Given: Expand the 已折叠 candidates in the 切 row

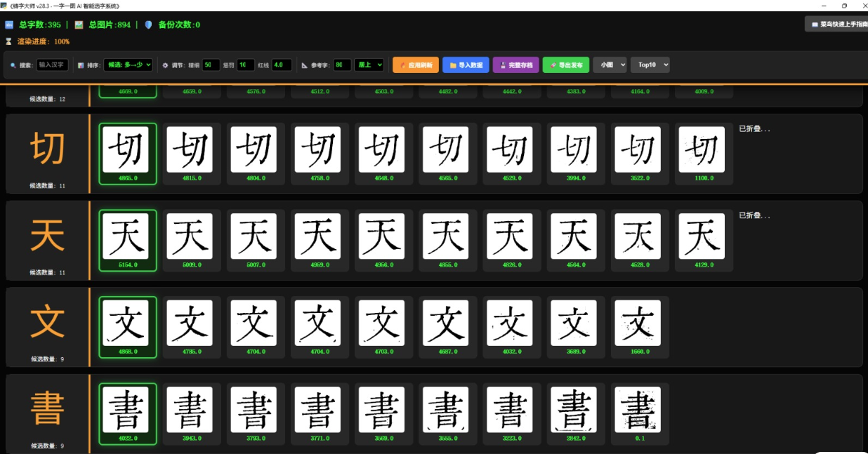Looking at the screenshot, I should [754, 129].
